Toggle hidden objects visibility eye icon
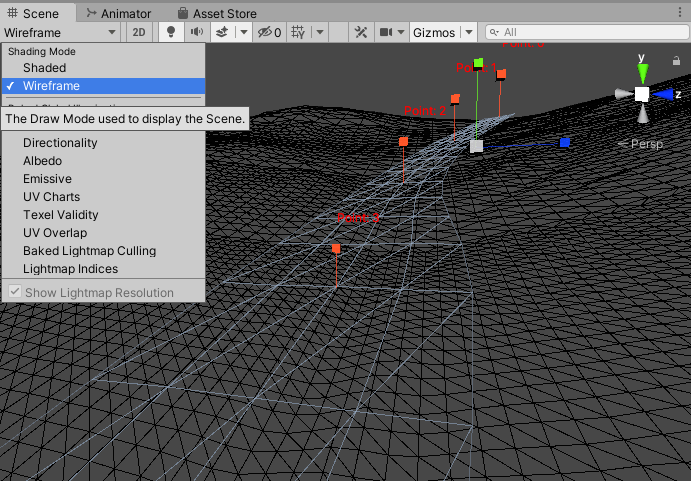Image resolution: width=691 pixels, height=481 pixels. pos(269,32)
